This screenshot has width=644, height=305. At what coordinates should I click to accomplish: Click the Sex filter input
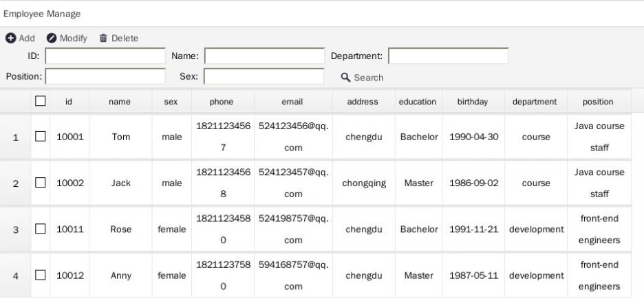(264, 76)
